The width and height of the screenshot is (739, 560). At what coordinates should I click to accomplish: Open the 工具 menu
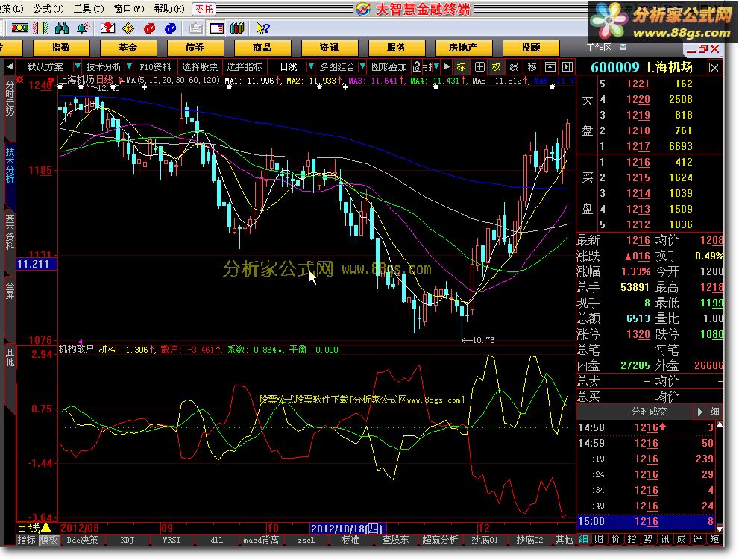(x=89, y=8)
